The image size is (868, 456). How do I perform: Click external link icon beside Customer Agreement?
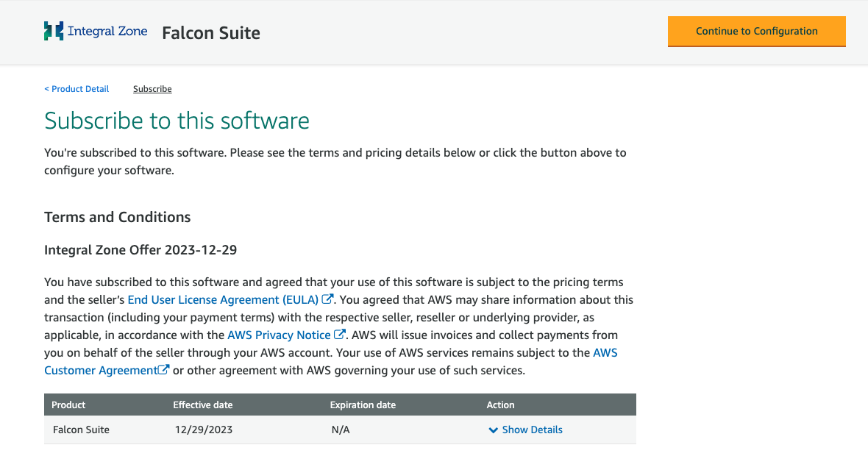click(x=163, y=370)
